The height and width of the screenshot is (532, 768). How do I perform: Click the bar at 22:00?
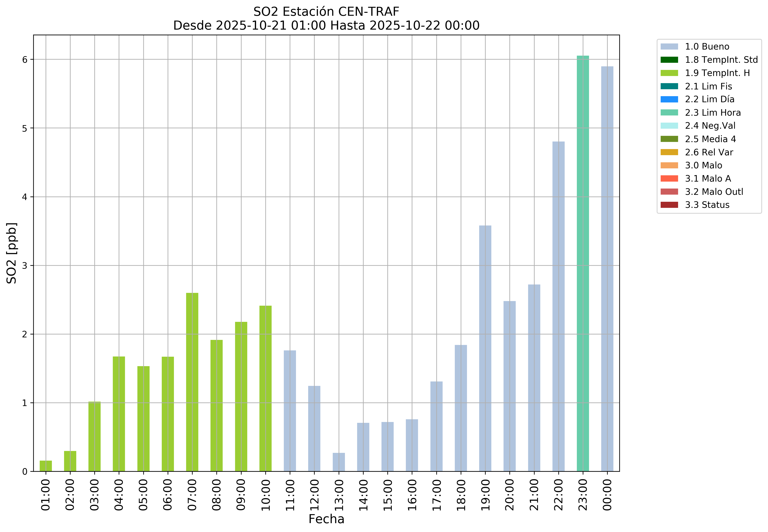pyautogui.click(x=558, y=306)
